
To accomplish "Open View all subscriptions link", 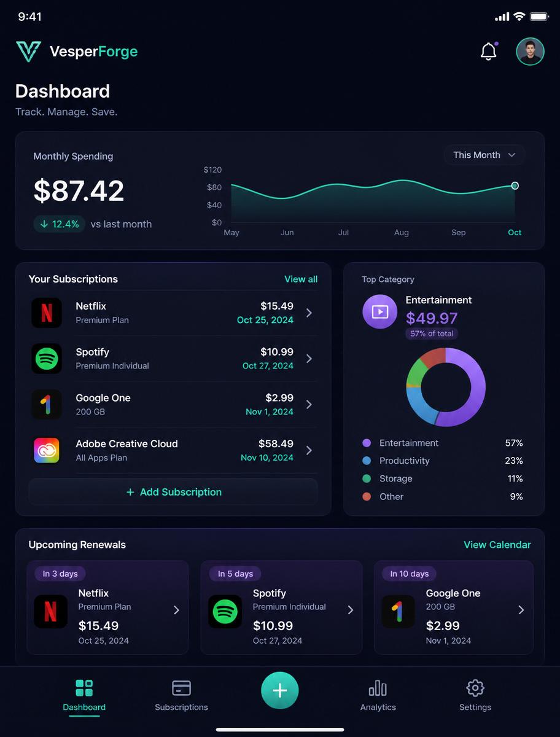I will point(301,279).
